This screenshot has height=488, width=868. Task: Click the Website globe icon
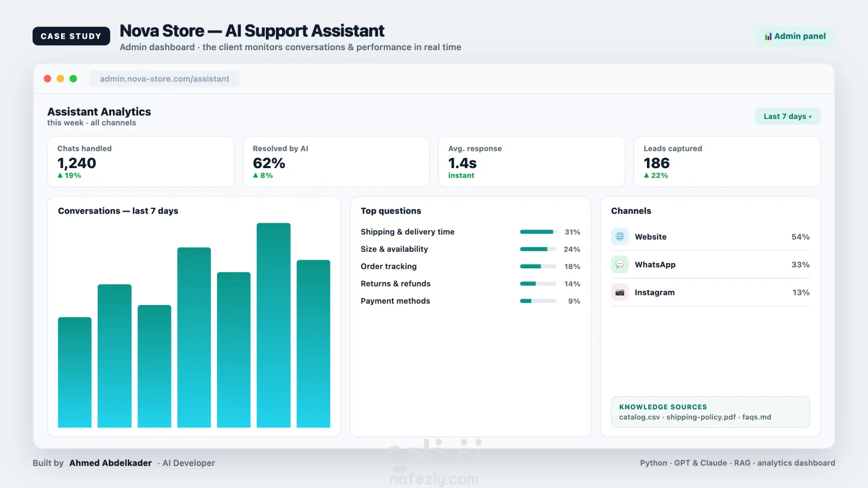[x=619, y=237]
